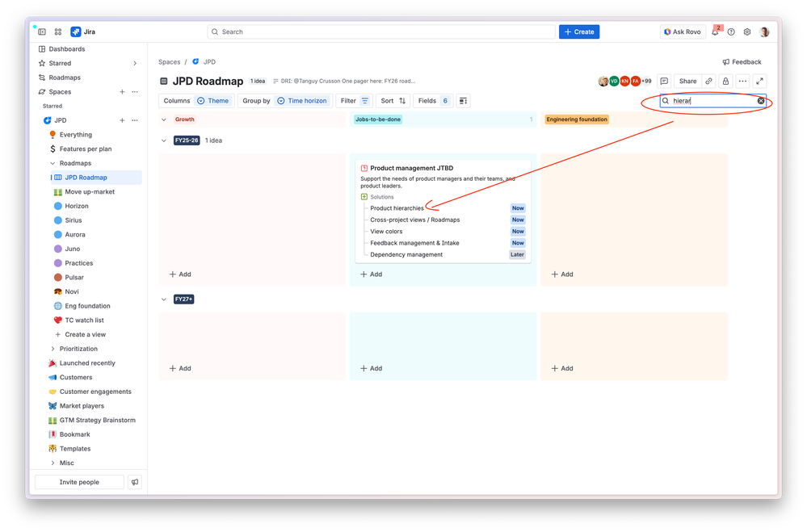Click the Engineering foundation column label
The height and width of the screenshot is (532, 807).
tap(577, 119)
